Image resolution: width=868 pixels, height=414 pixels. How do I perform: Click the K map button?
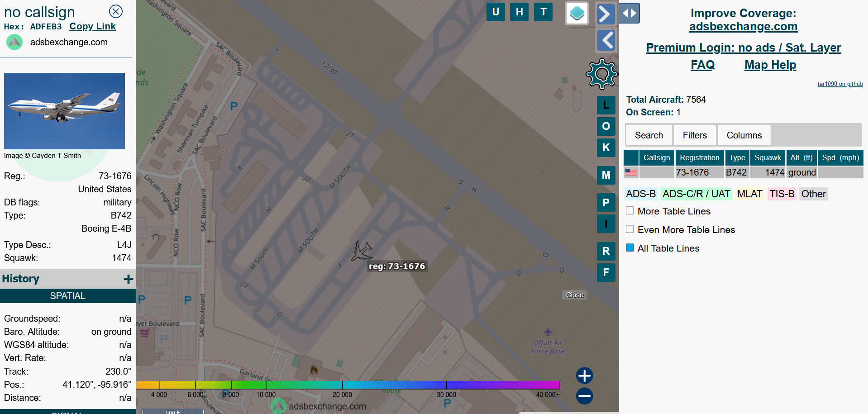(x=606, y=148)
